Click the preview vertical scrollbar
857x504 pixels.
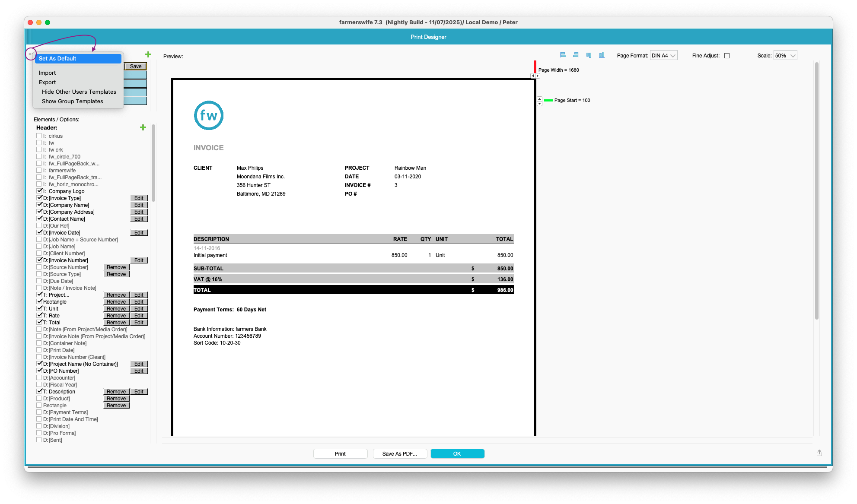click(x=816, y=190)
